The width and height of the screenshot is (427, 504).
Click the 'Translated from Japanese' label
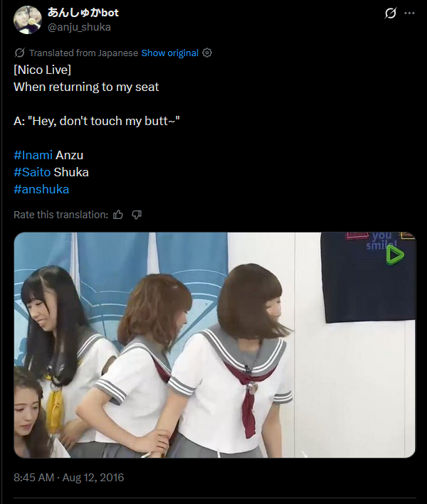[x=83, y=53]
